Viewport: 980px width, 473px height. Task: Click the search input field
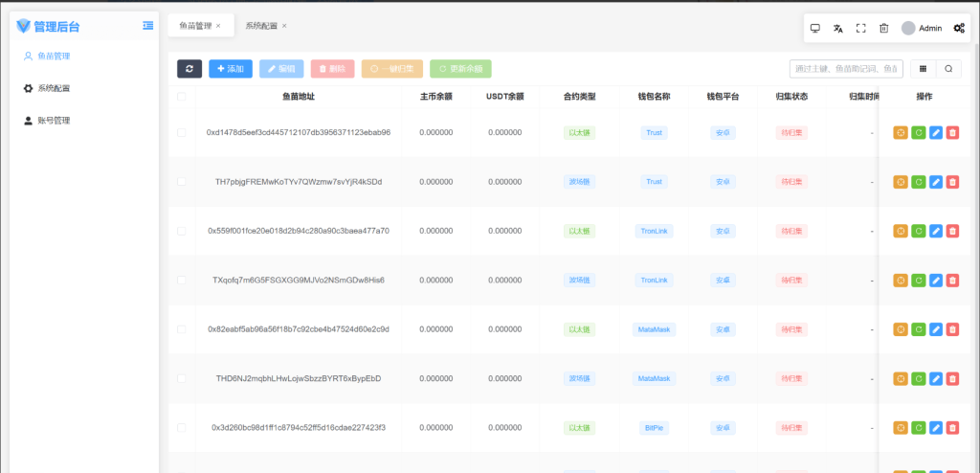coord(846,69)
